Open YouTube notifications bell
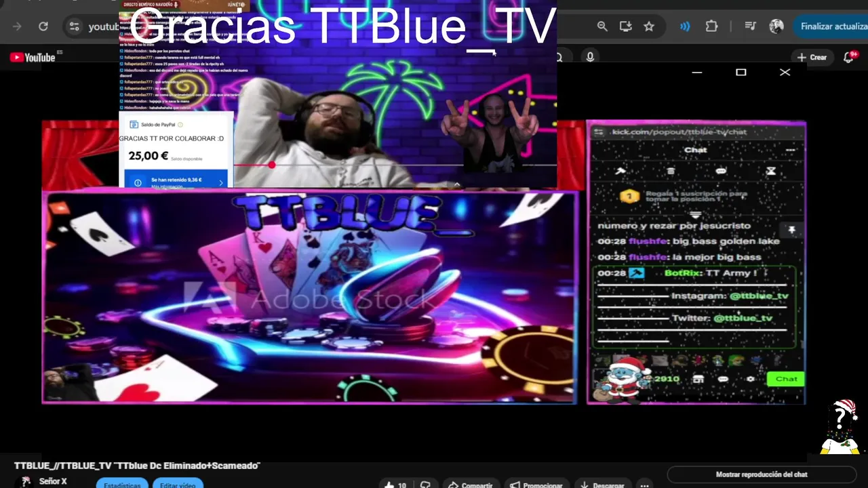Screen dimensions: 868x488 848,58
